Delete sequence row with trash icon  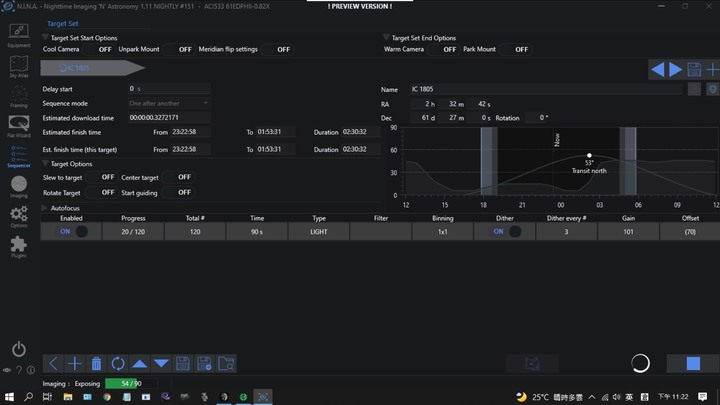(x=96, y=364)
